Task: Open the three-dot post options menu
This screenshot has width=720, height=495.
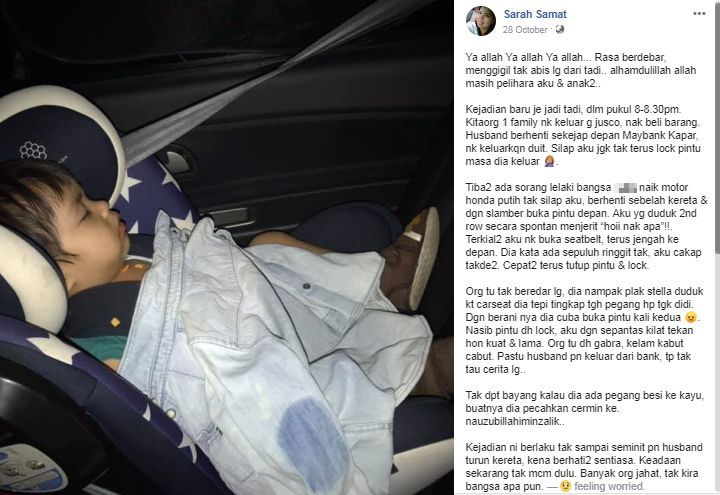Action: [699, 14]
